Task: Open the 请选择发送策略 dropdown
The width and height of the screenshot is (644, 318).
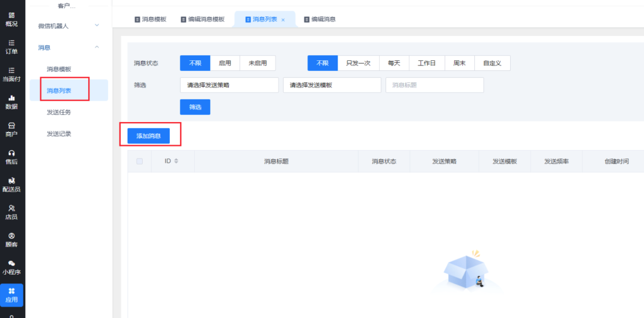Action: [x=229, y=85]
